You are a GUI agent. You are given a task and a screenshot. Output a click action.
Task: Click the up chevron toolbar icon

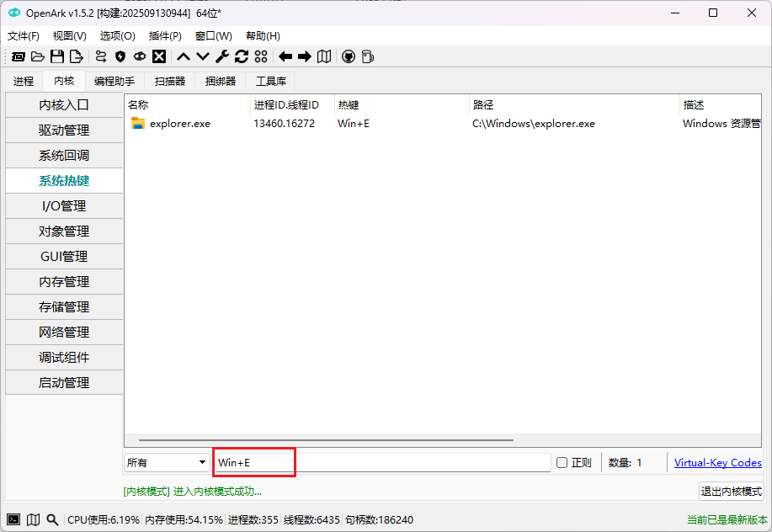(184, 56)
